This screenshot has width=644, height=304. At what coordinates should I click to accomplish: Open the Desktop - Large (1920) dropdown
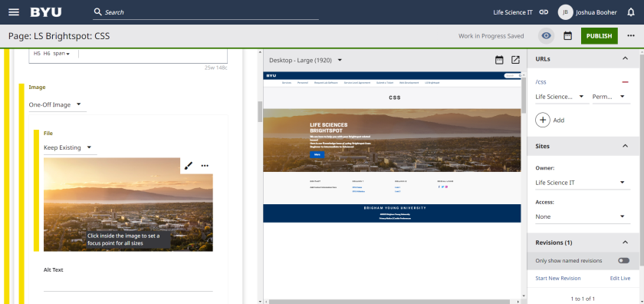pyautogui.click(x=306, y=60)
